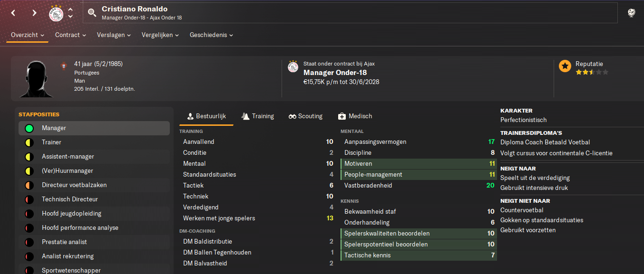Viewport: 644px width, 274px height.
Task: Click the DM Baldistributie attribute row
Action: [x=257, y=241]
